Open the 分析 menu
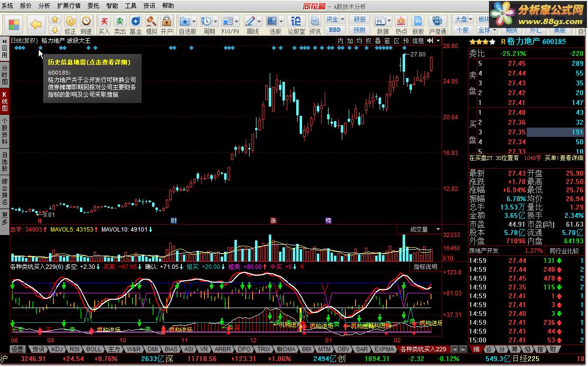 pyautogui.click(x=44, y=5)
